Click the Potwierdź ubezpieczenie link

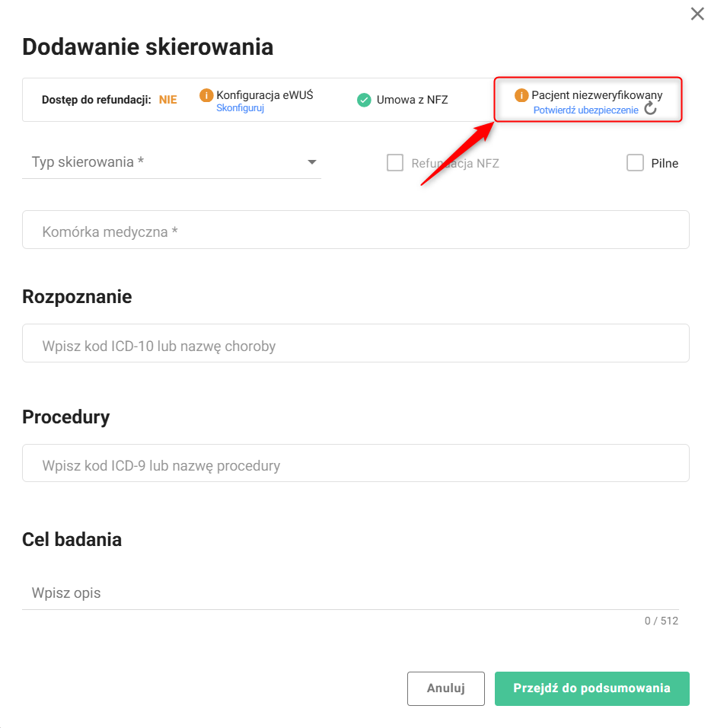pos(585,110)
